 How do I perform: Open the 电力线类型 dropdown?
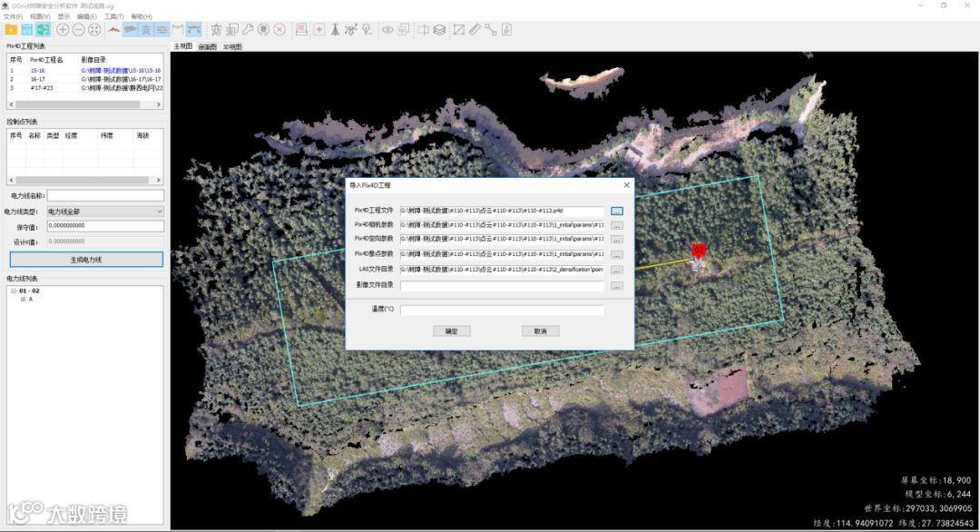105,212
